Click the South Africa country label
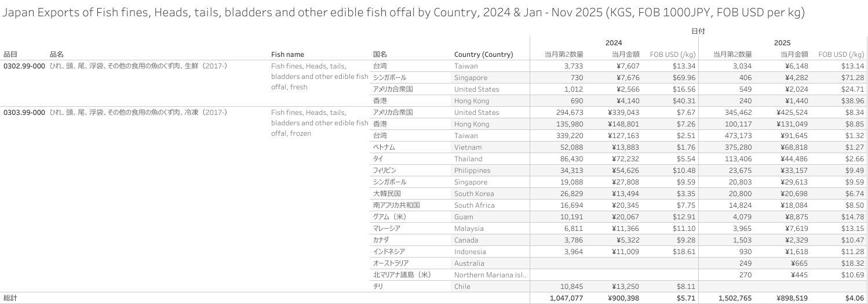The image size is (868, 304). pyautogui.click(x=474, y=205)
